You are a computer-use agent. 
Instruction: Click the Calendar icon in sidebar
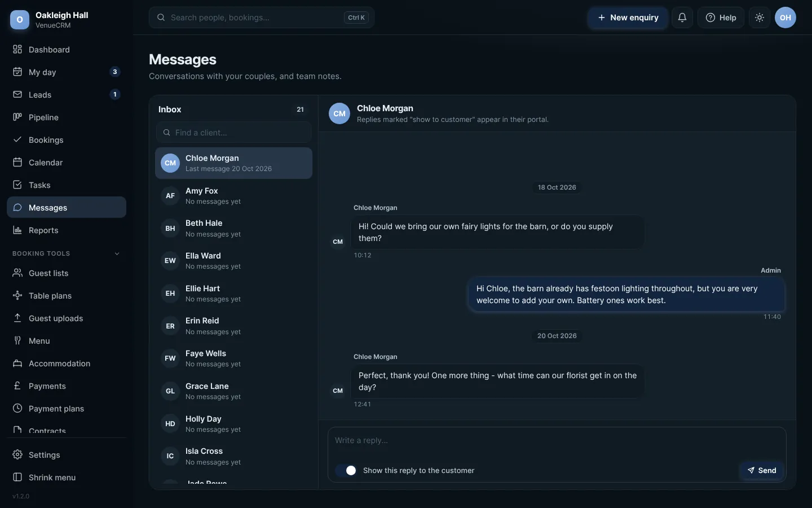[x=17, y=162]
